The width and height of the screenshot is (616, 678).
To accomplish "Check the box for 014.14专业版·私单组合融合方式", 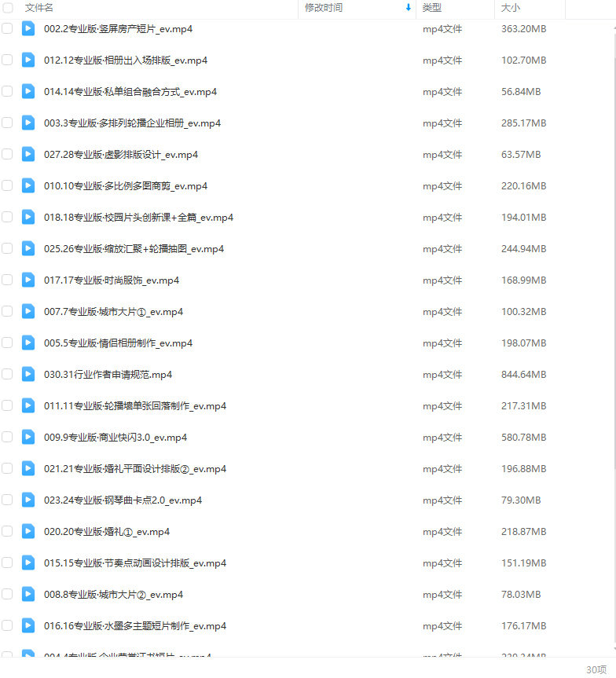I will 7,91.
